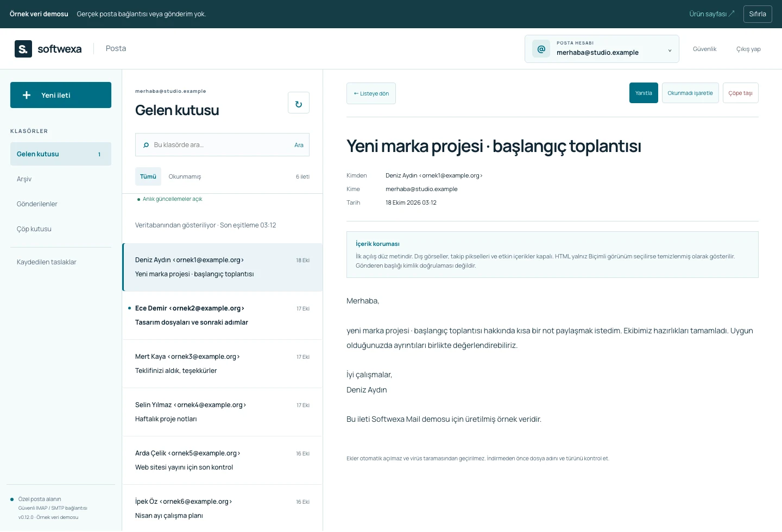Open the Çöp kutusu folder

(x=61, y=229)
